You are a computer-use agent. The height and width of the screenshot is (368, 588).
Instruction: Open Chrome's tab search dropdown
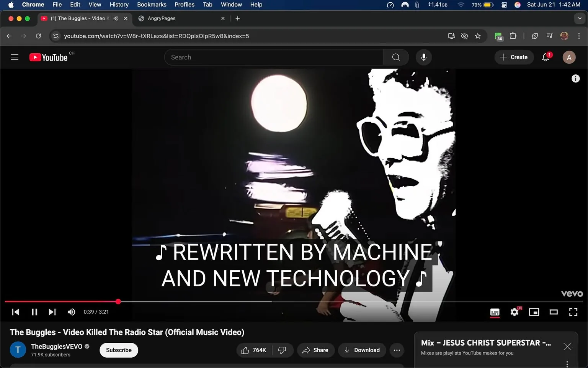pos(579,18)
